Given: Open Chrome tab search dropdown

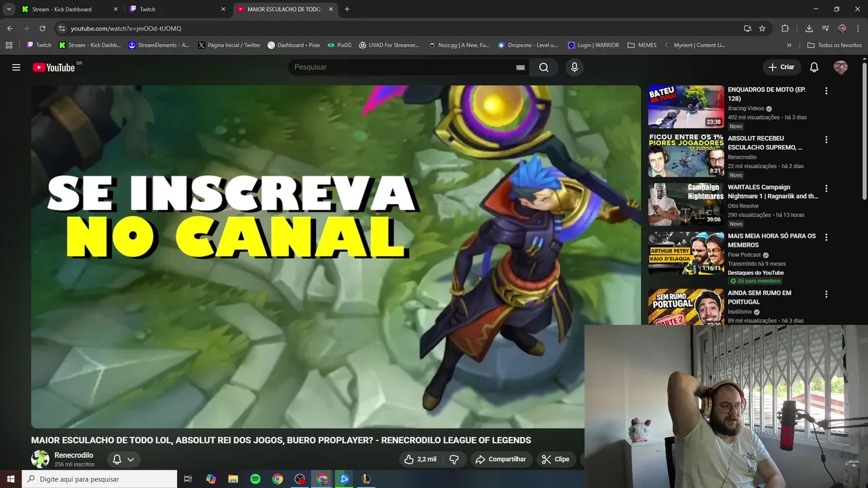Looking at the screenshot, I should 9,9.
